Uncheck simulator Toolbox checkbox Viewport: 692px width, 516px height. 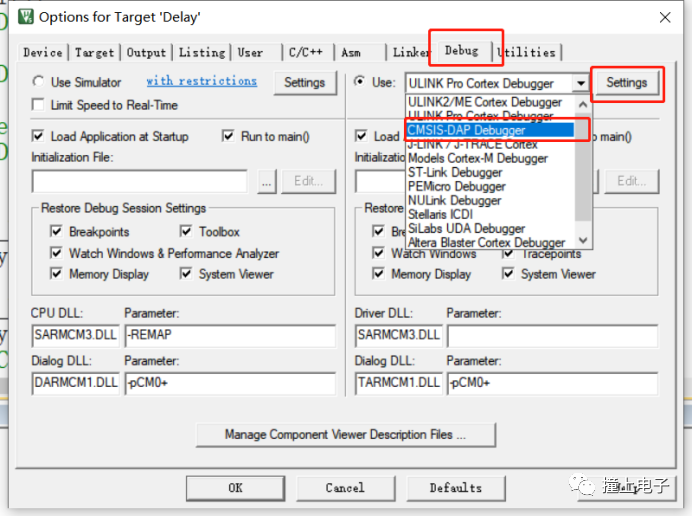(186, 231)
